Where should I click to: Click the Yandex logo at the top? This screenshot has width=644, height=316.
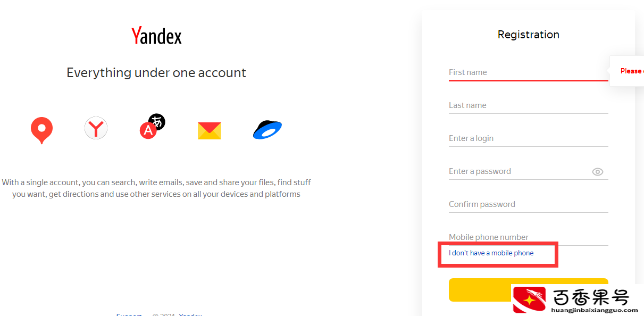pyautogui.click(x=156, y=36)
